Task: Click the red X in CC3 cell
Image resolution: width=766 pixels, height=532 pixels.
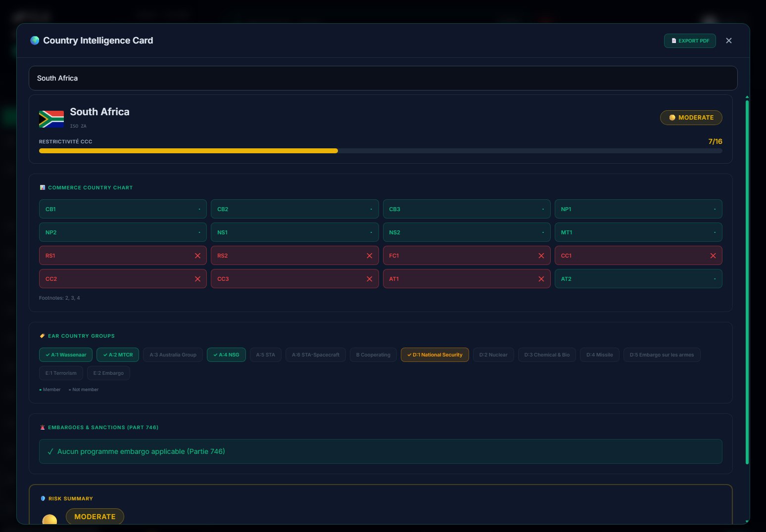Action: point(369,279)
